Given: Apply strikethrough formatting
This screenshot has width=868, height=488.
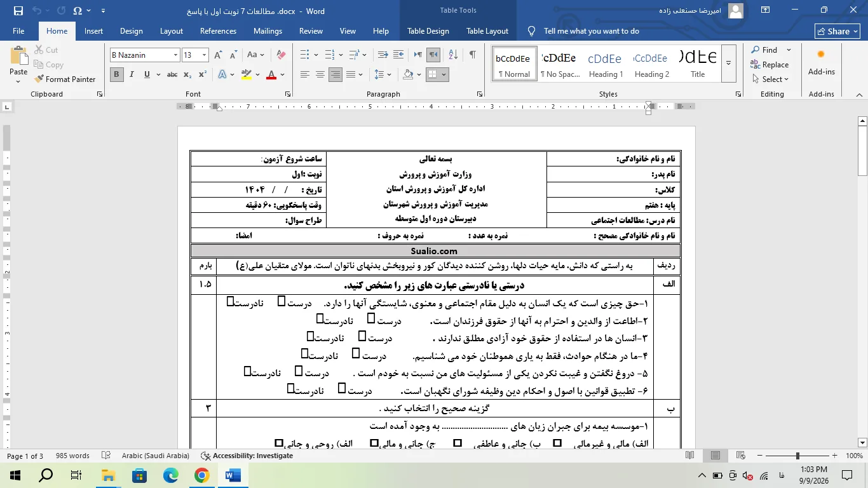Looking at the screenshot, I should (172, 74).
